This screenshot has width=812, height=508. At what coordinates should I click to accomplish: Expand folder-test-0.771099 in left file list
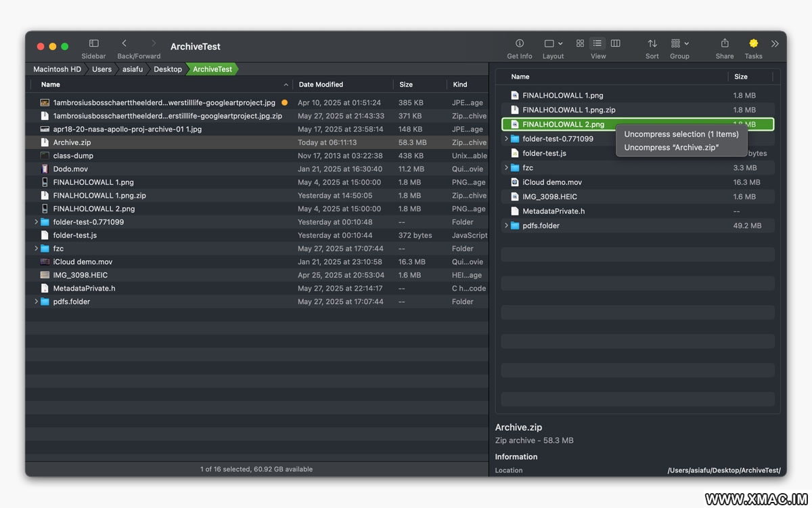36,222
